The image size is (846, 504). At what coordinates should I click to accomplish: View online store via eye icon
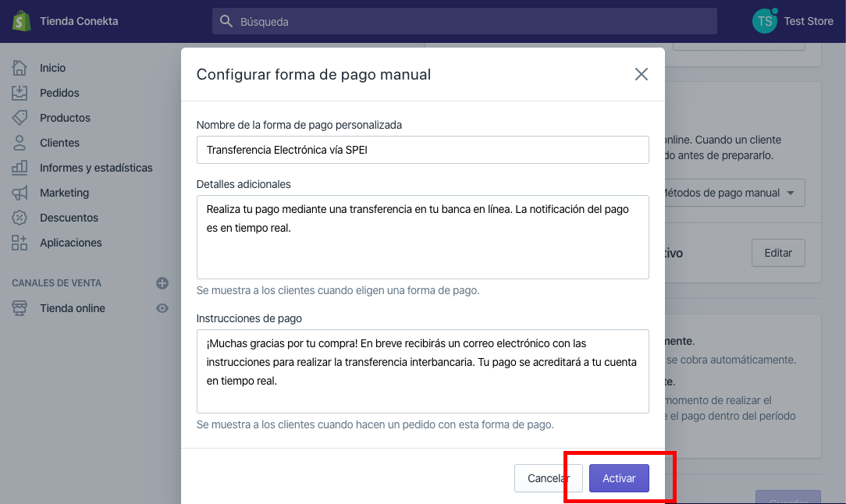click(x=162, y=308)
